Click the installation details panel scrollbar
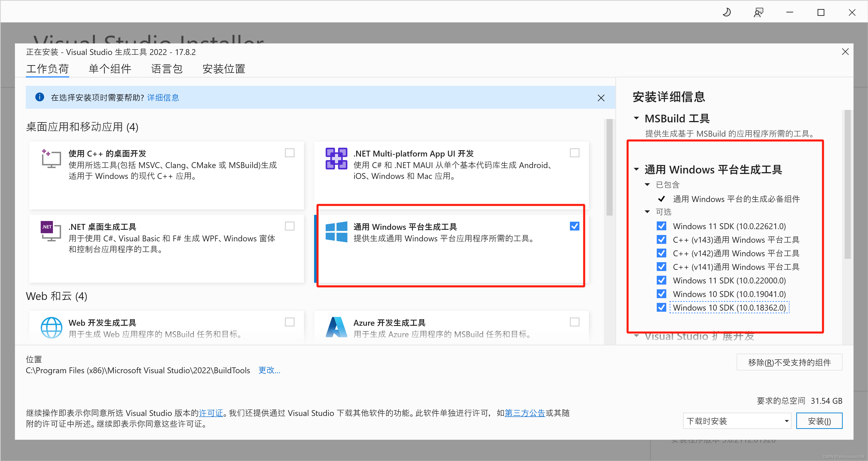This screenshot has width=868, height=461. [847, 184]
